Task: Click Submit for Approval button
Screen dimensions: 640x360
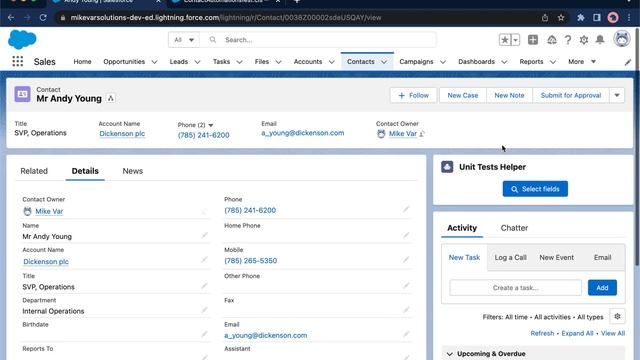Action: (x=571, y=95)
